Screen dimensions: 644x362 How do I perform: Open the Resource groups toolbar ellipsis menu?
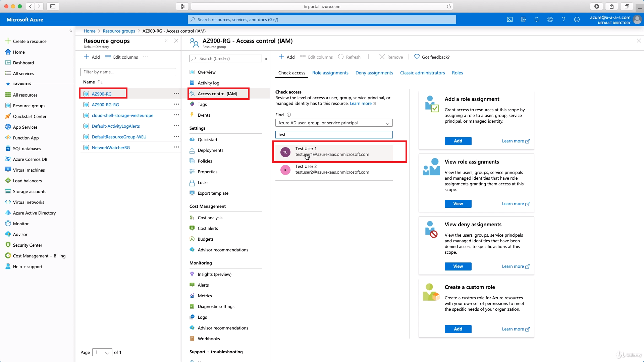(x=146, y=57)
